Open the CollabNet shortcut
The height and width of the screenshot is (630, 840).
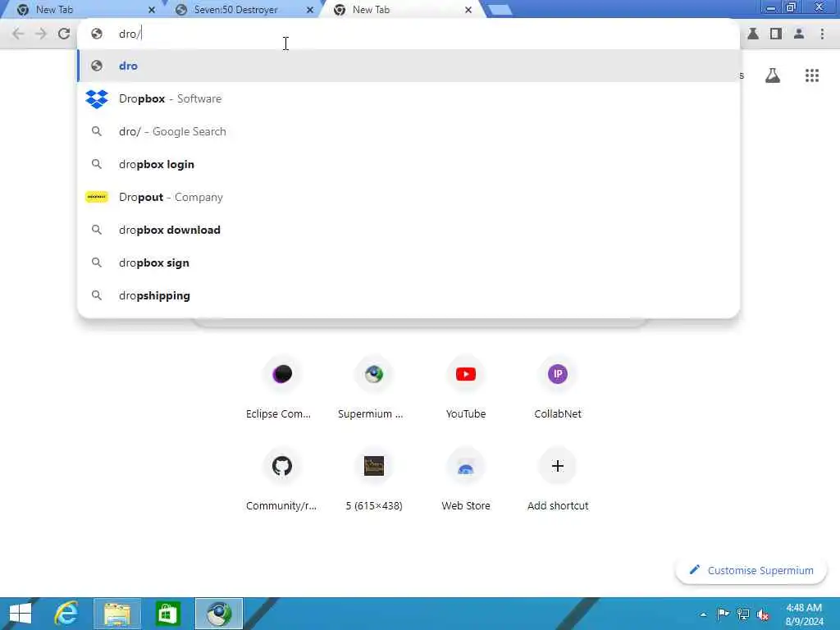pos(558,387)
